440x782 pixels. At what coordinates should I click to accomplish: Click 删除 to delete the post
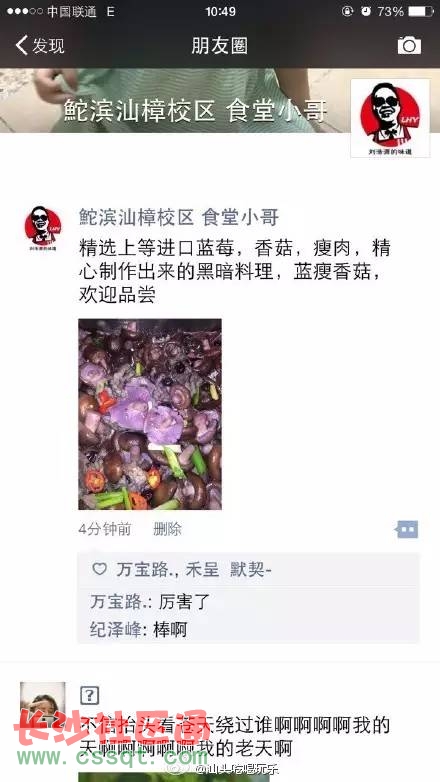[x=167, y=529]
